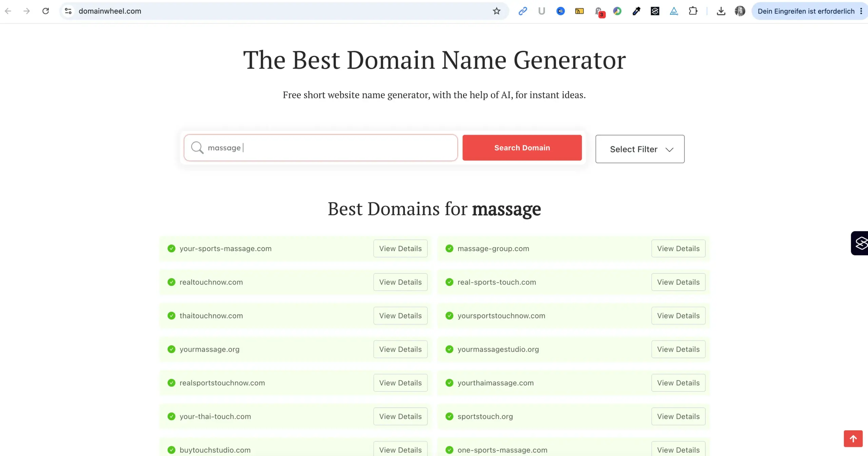
Task: View Details for your-sports-massage.com
Action: tap(400, 248)
